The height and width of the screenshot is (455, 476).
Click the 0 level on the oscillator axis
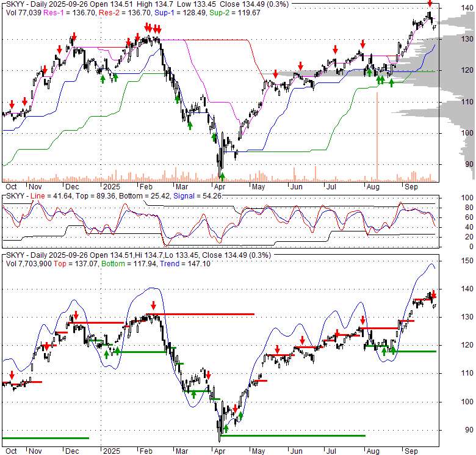pyautogui.click(x=471, y=247)
